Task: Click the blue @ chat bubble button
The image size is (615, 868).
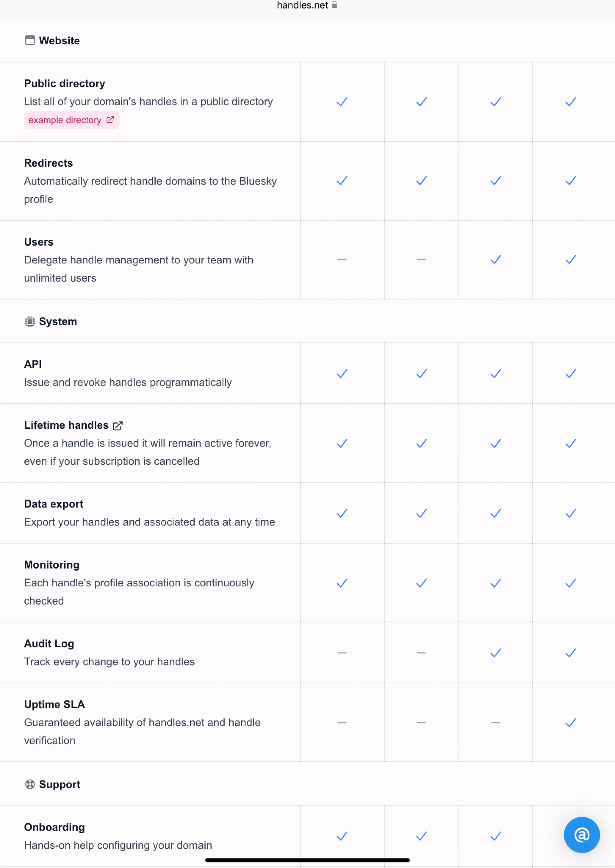Action: (581, 835)
